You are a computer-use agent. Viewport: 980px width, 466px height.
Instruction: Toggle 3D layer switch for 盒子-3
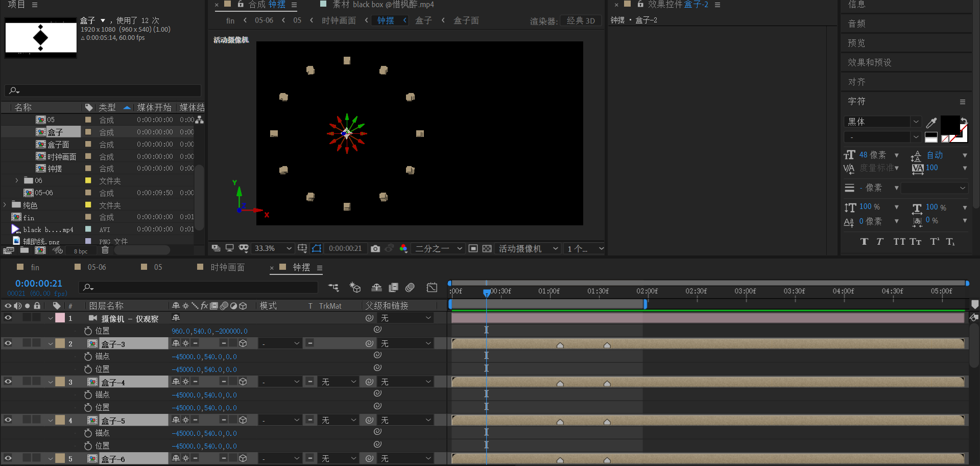(x=243, y=343)
